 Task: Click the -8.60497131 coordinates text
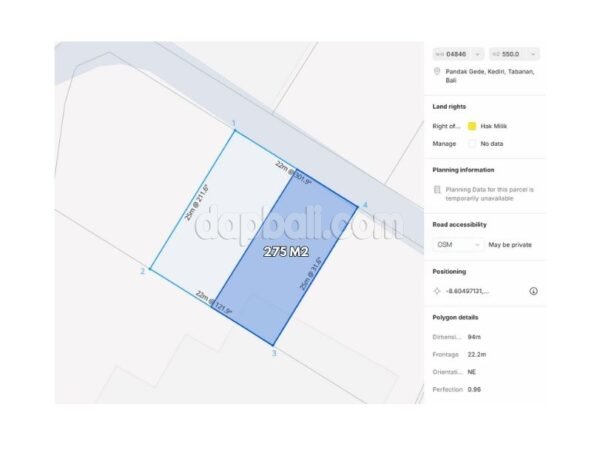467,291
